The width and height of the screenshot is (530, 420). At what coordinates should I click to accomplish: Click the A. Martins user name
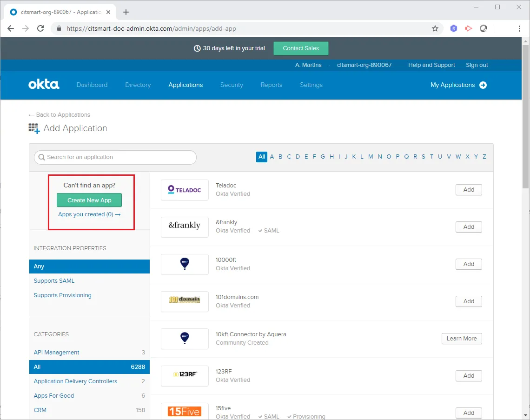click(x=308, y=65)
